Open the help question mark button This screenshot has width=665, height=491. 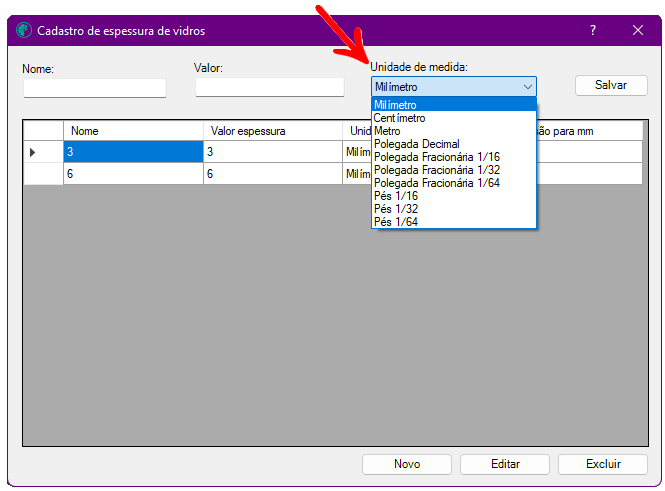pyautogui.click(x=593, y=30)
